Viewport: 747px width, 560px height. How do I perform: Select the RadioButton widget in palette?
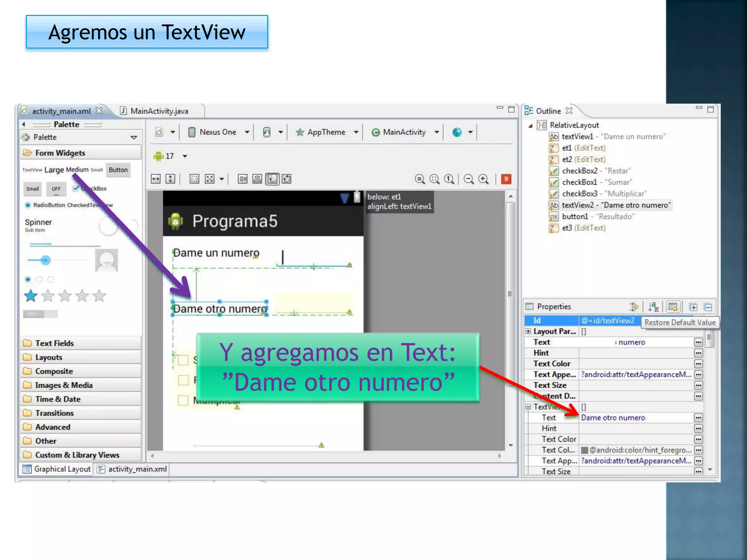pyautogui.click(x=45, y=205)
